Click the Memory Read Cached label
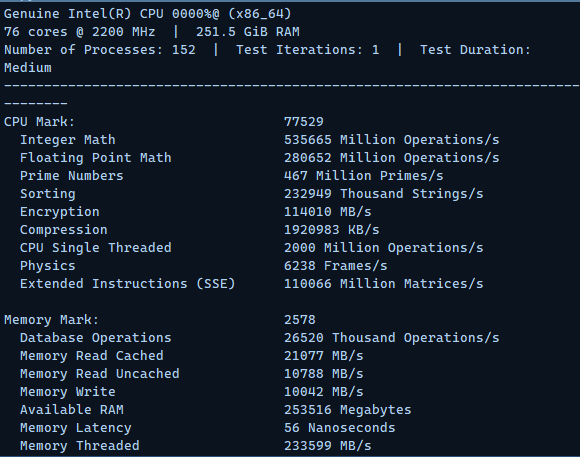The width and height of the screenshot is (580, 457). pyautogui.click(x=92, y=356)
